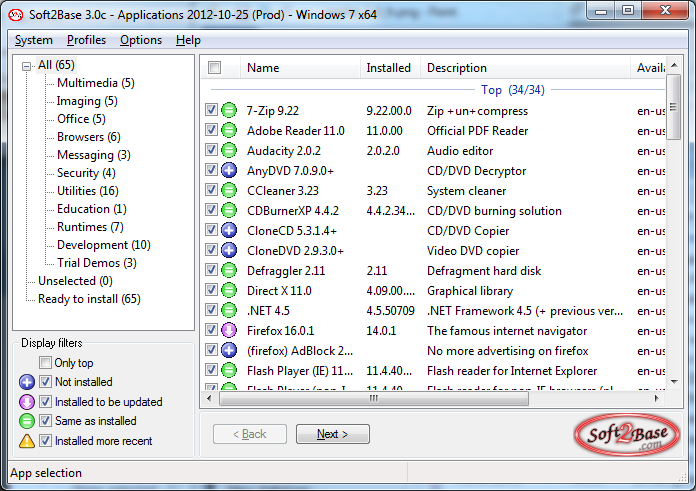This screenshot has width=696, height=491.
Task: Click the Soft2Base app icon in title bar
Action: pyautogui.click(x=16, y=15)
